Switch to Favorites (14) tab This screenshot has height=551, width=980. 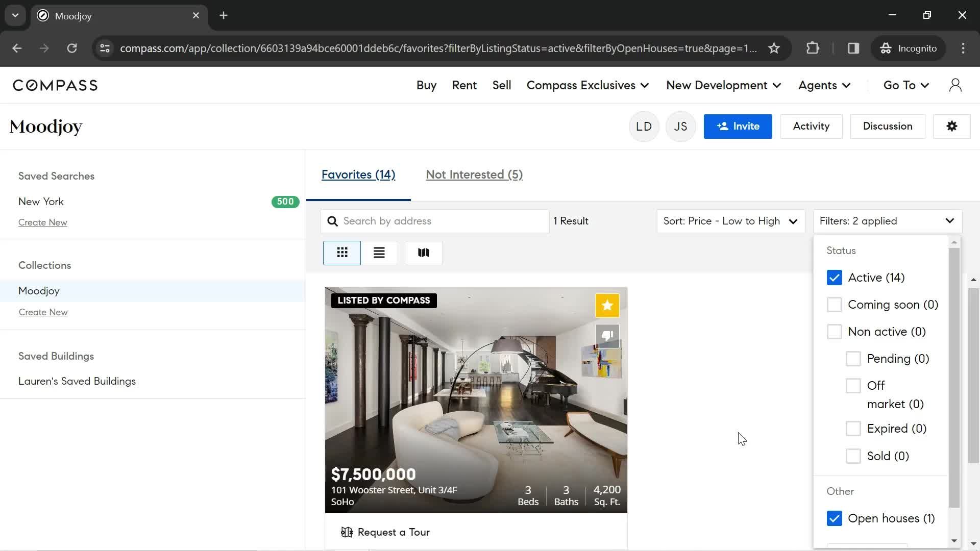point(358,174)
